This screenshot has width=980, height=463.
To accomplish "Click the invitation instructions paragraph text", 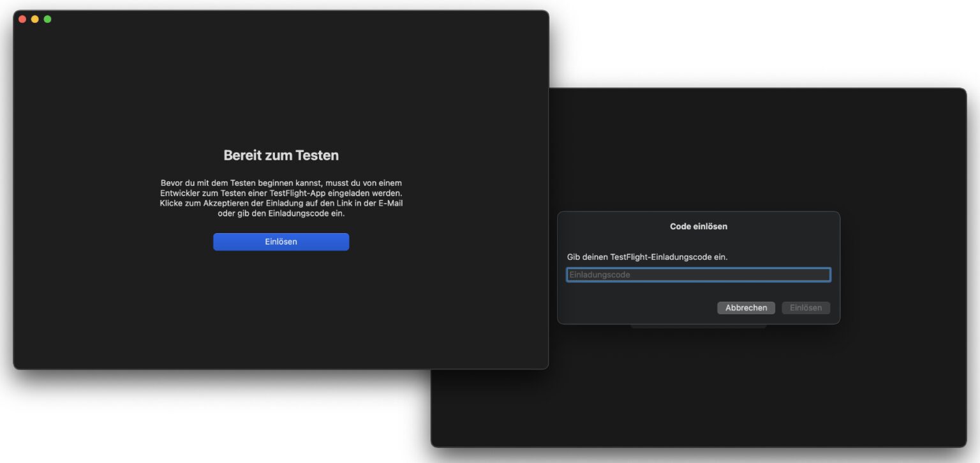I will 281,193.
